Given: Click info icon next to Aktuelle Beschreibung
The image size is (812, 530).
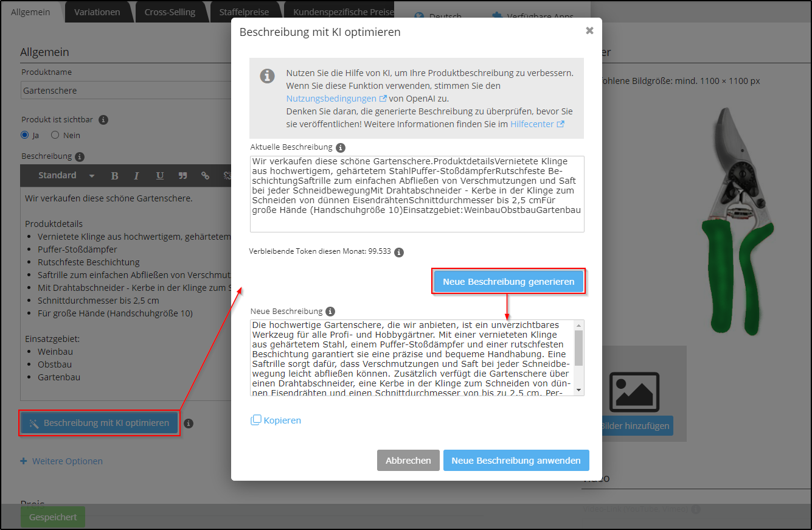Looking at the screenshot, I should pyautogui.click(x=341, y=147).
